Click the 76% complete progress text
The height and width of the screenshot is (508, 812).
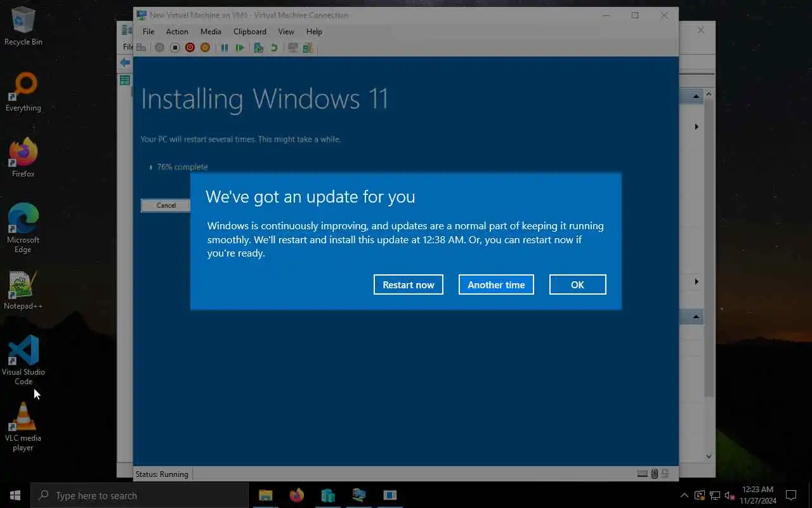(182, 166)
